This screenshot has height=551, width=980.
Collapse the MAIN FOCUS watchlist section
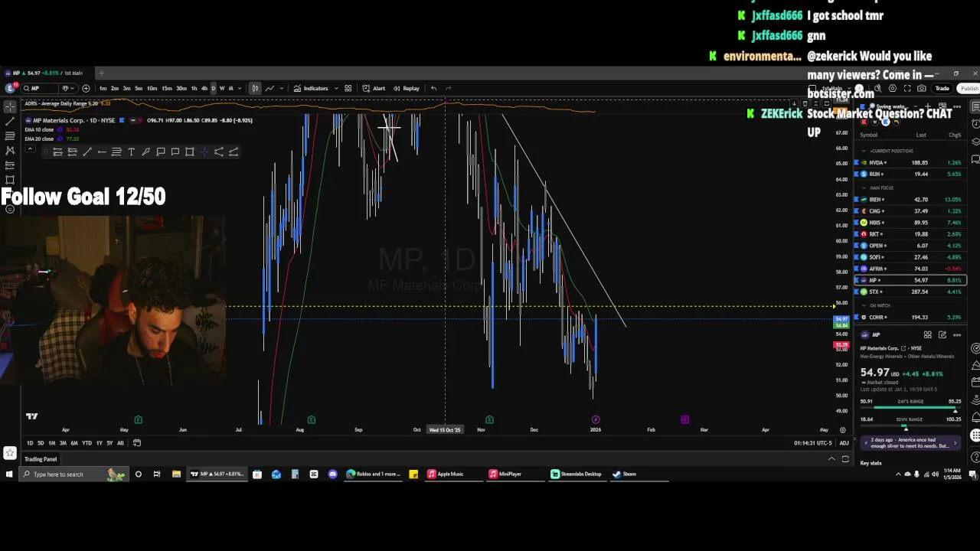865,187
